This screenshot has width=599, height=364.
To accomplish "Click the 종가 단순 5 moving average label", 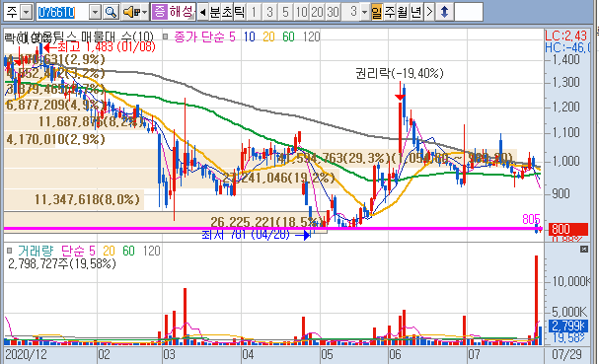I will tap(204, 36).
